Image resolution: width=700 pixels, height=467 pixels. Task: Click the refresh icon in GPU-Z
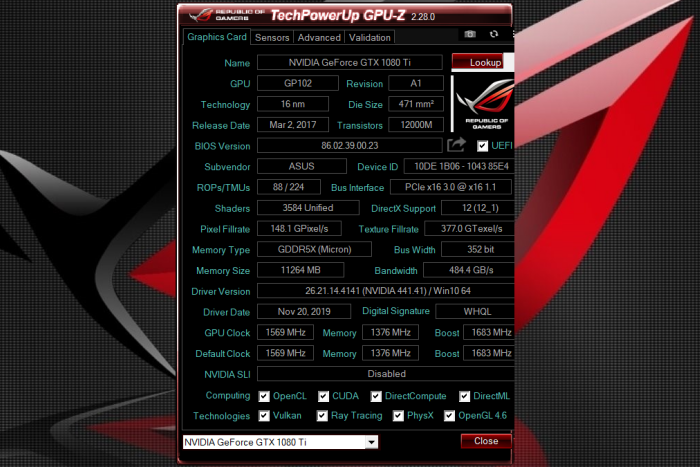coord(494,34)
